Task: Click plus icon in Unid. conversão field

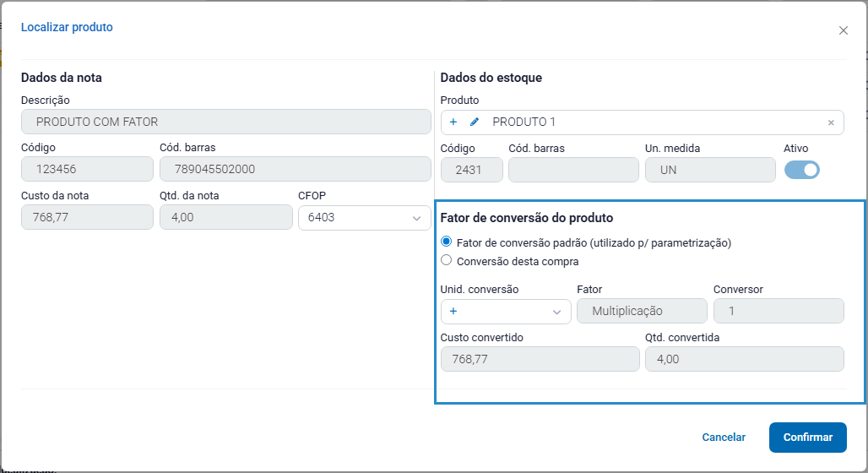Action: [453, 312]
